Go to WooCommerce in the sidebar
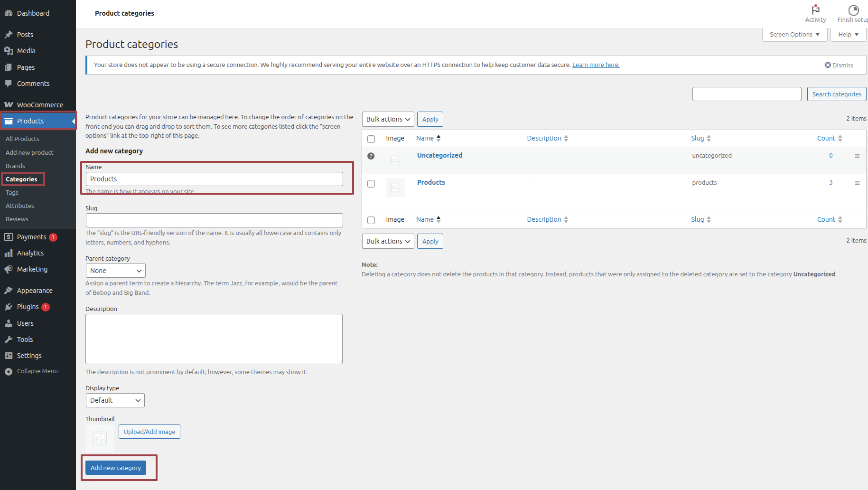 pos(40,105)
